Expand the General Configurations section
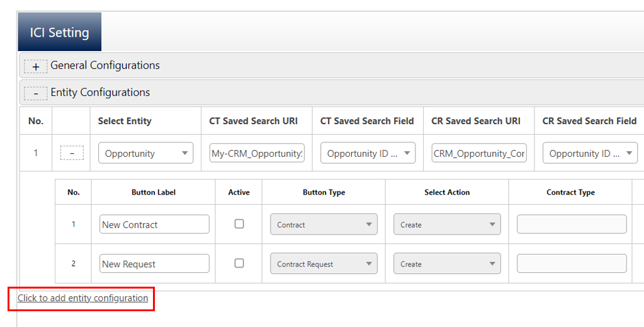The width and height of the screenshot is (644, 327). (36, 66)
